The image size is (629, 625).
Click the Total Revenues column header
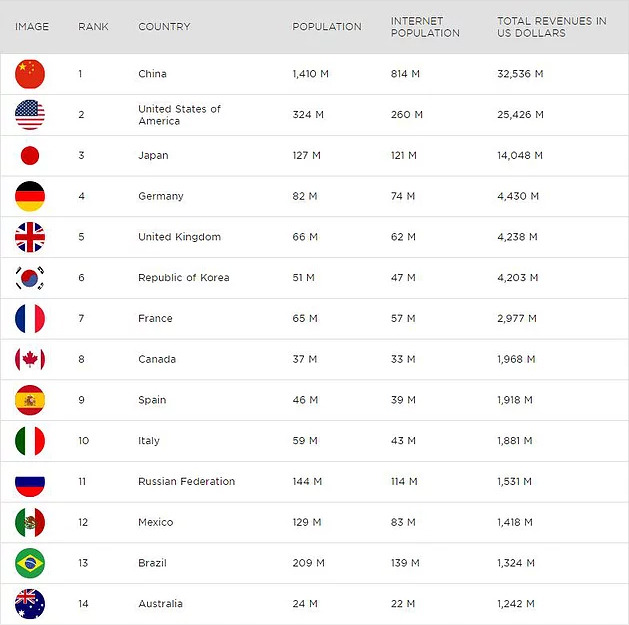click(551, 27)
